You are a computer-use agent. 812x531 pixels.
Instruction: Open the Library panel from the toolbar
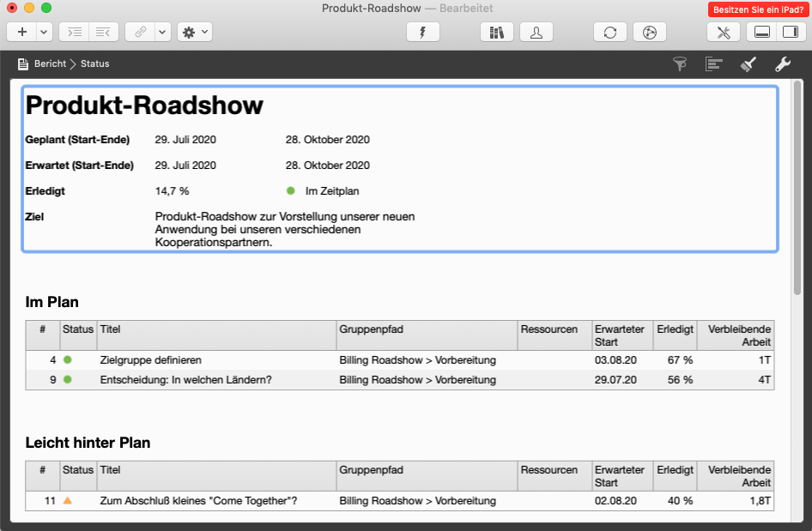(496, 32)
